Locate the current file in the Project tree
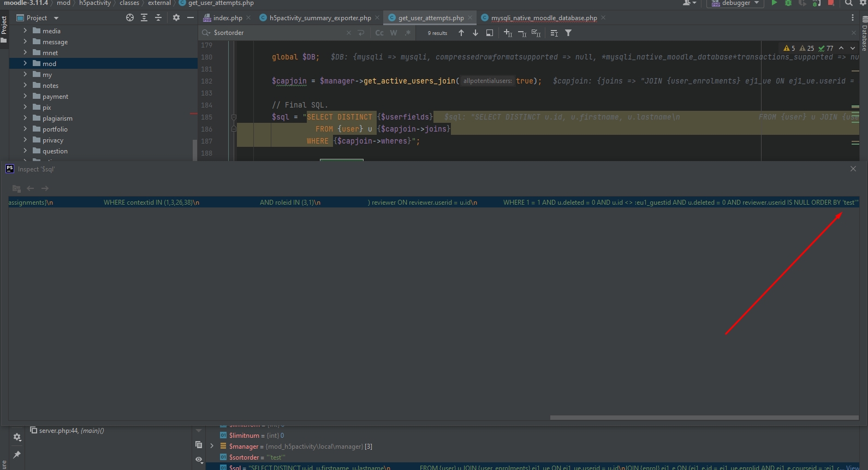The height and width of the screenshot is (470, 868). pyautogui.click(x=130, y=17)
